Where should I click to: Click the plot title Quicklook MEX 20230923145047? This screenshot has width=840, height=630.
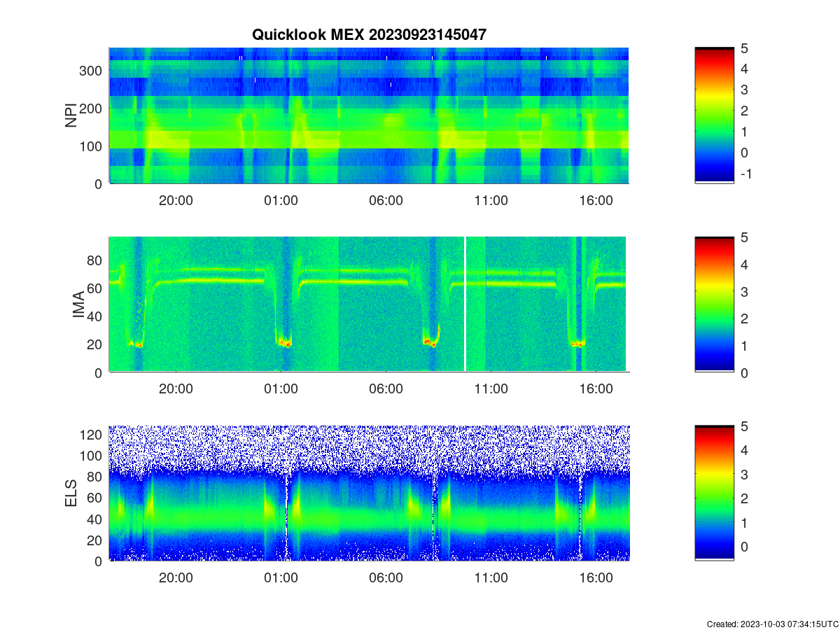pos(369,34)
